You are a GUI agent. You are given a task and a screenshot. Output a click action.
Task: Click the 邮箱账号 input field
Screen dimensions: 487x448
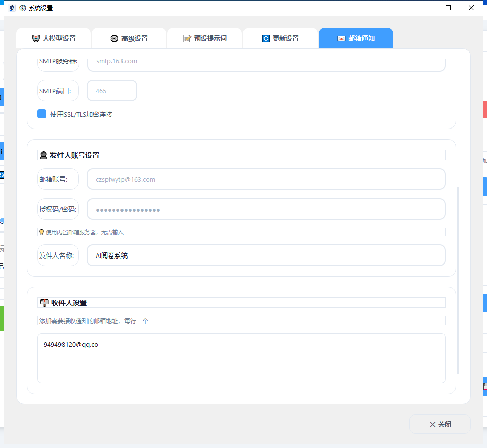point(266,179)
